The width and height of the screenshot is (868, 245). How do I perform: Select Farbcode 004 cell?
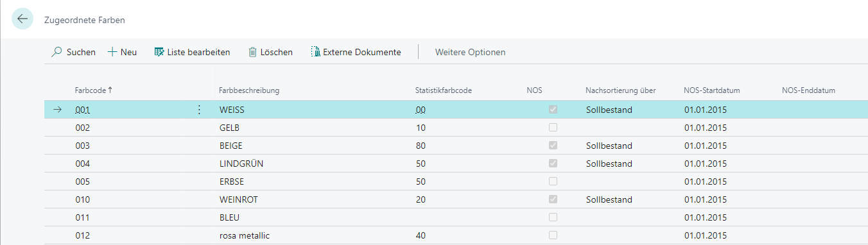(82, 164)
